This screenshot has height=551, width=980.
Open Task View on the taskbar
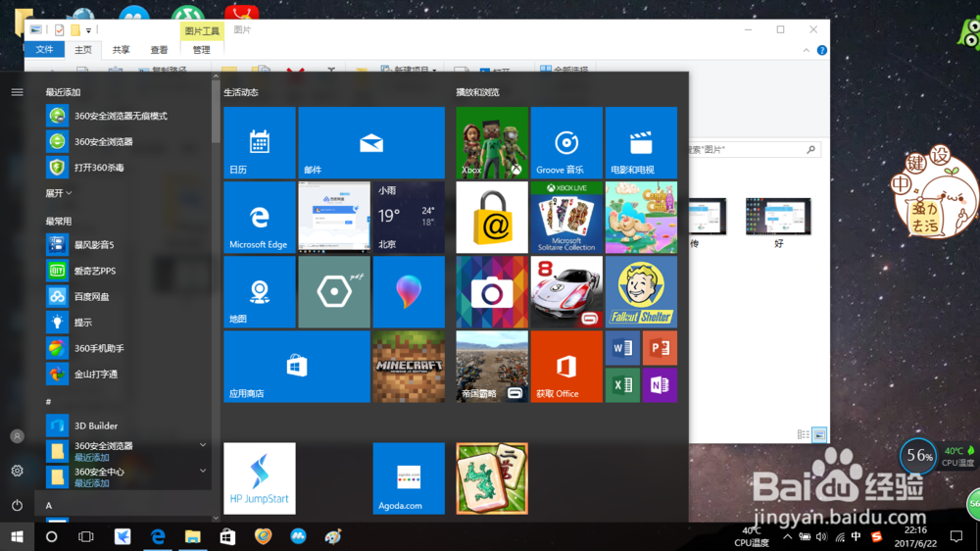pos(85,536)
